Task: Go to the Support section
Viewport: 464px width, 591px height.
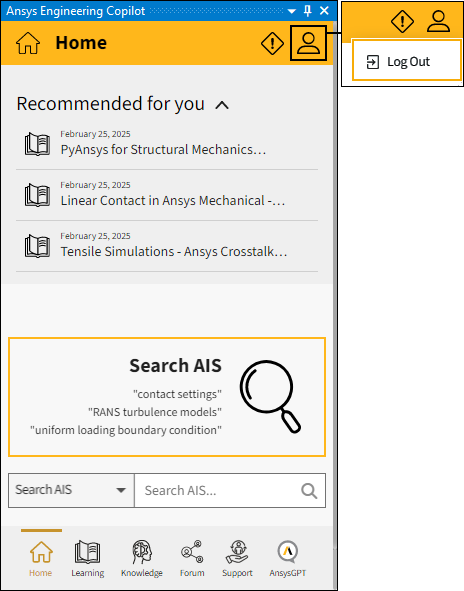Action: [x=237, y=559]
